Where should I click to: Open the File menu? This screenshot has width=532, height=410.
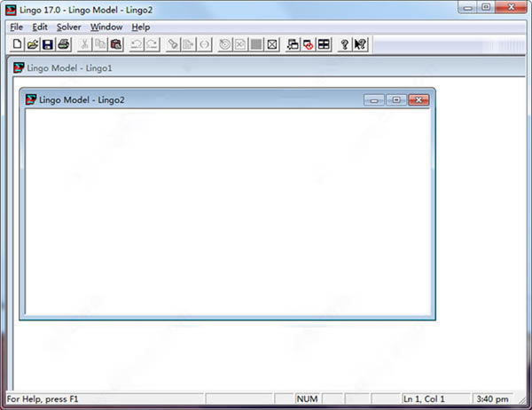click(17, 27)
